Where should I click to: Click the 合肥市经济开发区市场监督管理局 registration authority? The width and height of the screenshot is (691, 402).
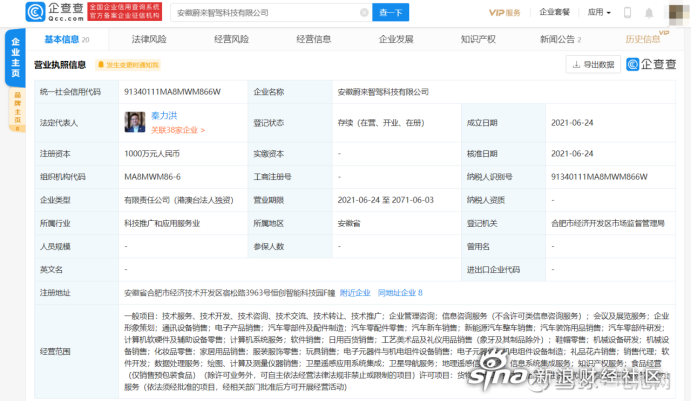coord(608,223)
